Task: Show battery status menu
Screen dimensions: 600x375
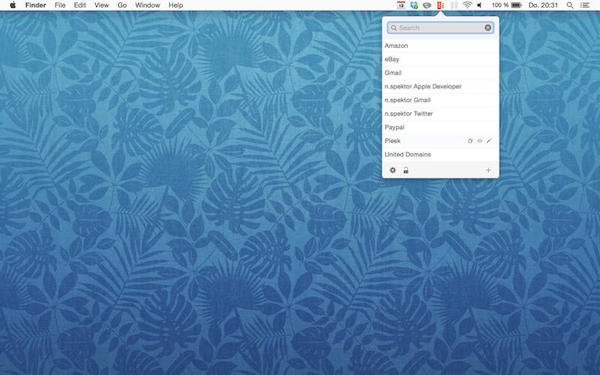Action: click(x=507, y=5)
